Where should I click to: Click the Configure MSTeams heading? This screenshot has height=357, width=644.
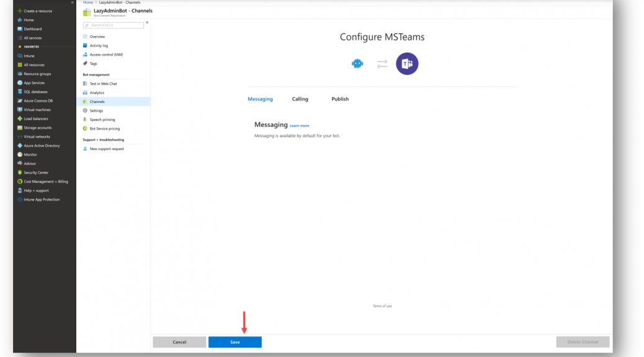pyautogui.click(x=382, y=37)
